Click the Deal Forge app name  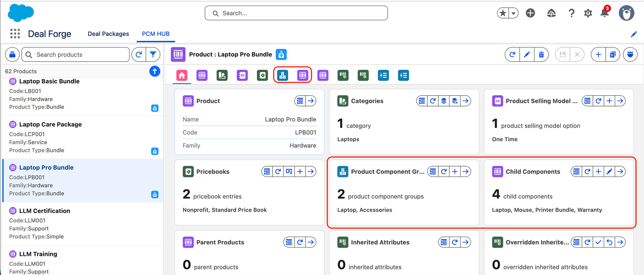pos(50,34)
